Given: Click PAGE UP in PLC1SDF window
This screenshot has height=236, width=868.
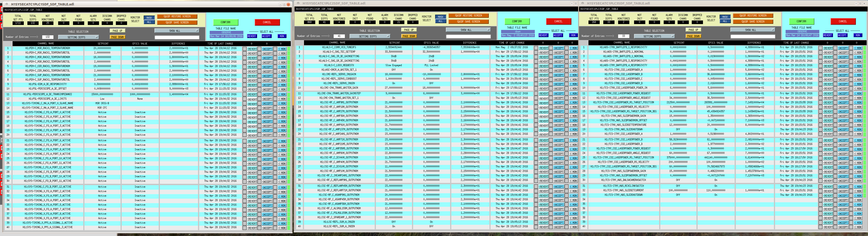Looking at the screenshot, I should [117, 31].
